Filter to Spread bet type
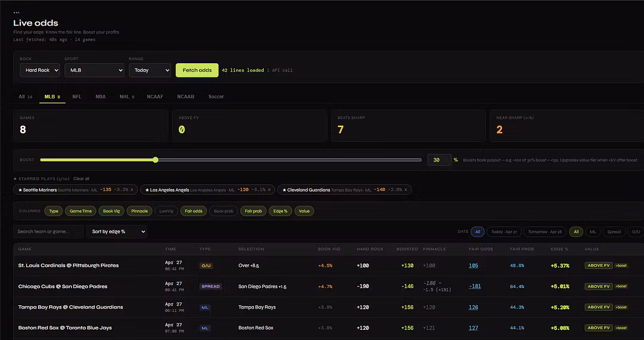The height and width of the screenshot is (340, 644). point(614,231)
